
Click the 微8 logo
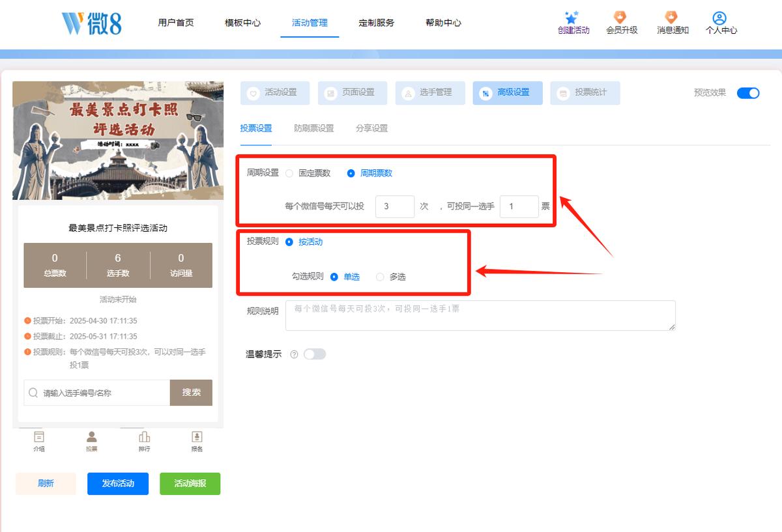pyautogui.click(x=91, y=23)
